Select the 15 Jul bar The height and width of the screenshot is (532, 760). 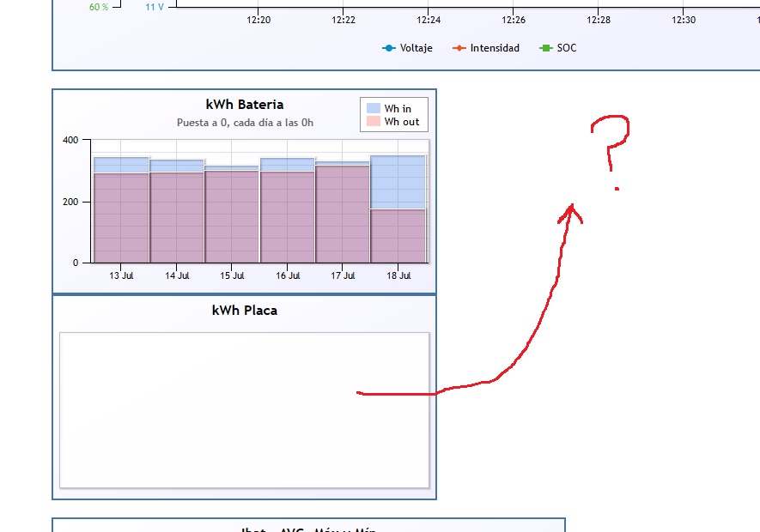click(232, 216)
